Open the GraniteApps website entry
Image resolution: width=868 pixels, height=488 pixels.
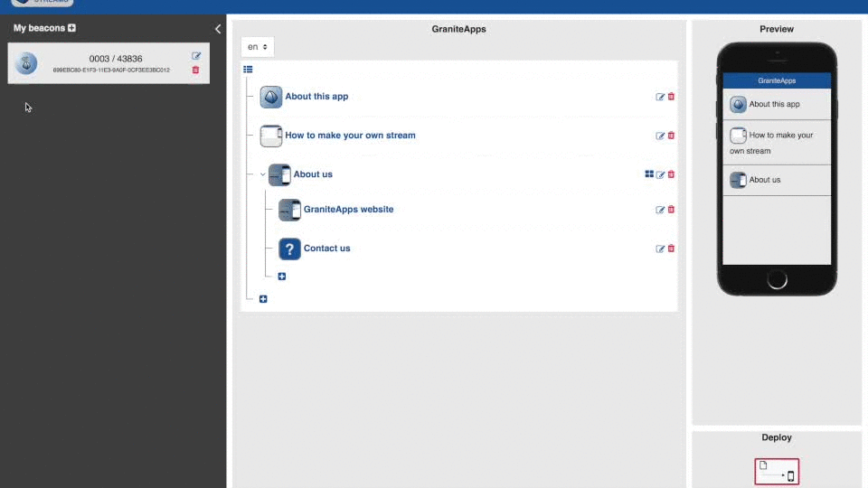pos(348,209)
